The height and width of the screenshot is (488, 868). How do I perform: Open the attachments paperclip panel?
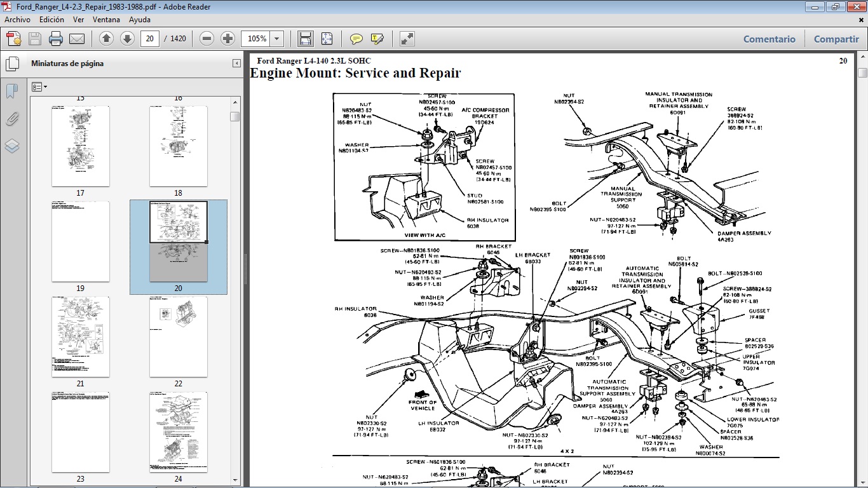[11, 119]
